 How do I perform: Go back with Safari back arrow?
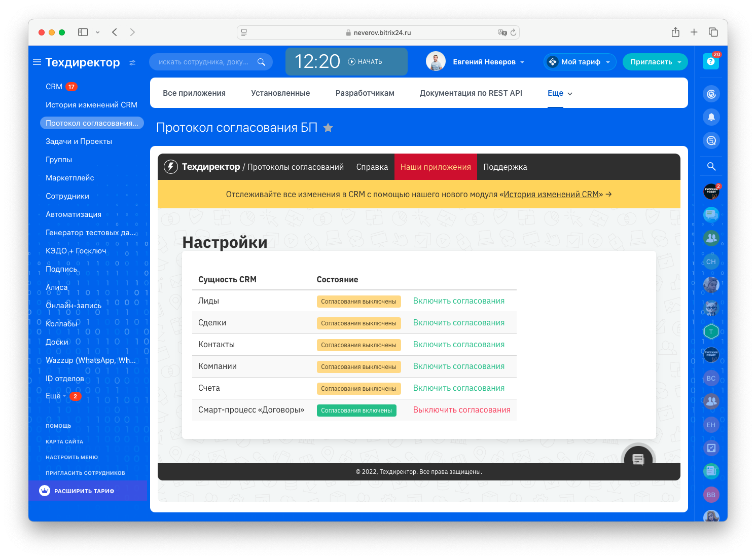coord(115,32)
